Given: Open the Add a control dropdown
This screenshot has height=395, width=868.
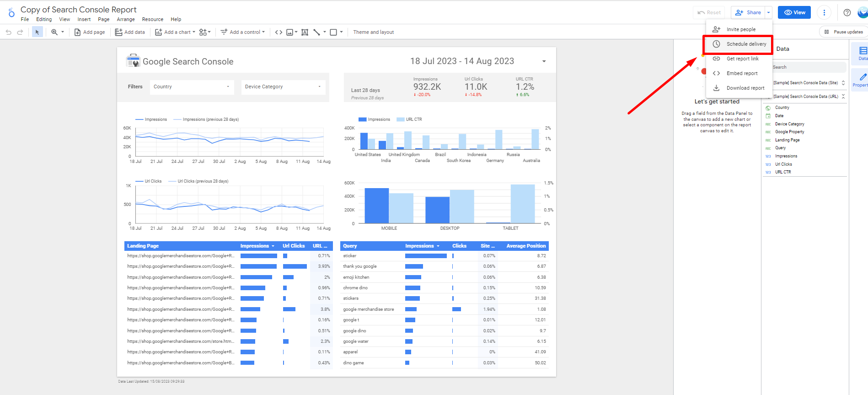Looking at the screenshot, I should (x=243, y=32).
